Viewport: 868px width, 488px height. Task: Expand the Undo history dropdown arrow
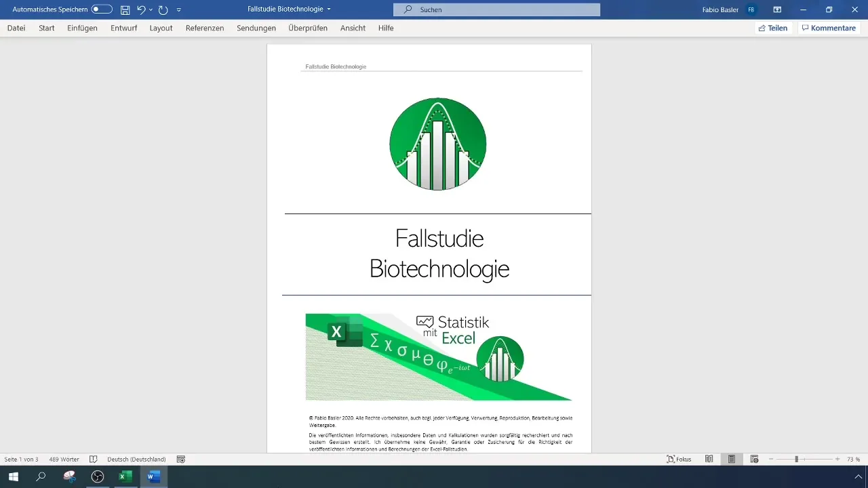[151, 9]
